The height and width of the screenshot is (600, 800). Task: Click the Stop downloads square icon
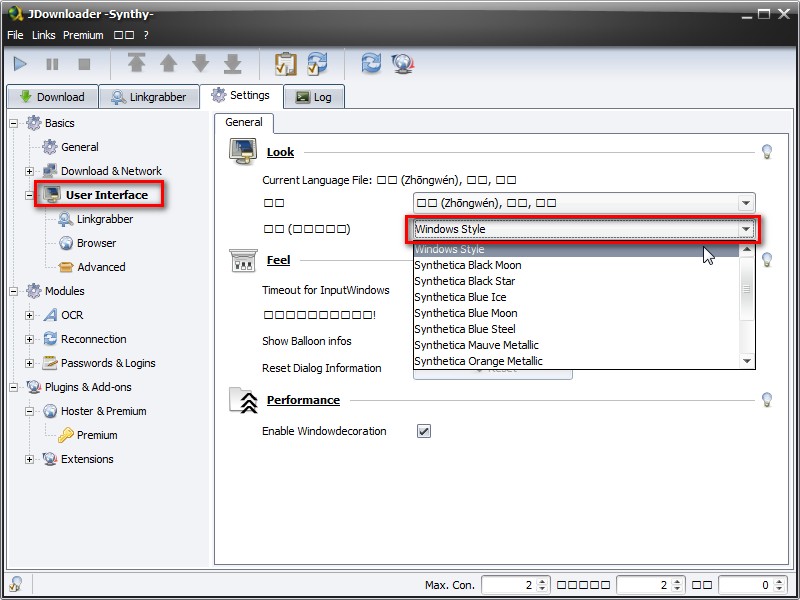tap(84, 64)
